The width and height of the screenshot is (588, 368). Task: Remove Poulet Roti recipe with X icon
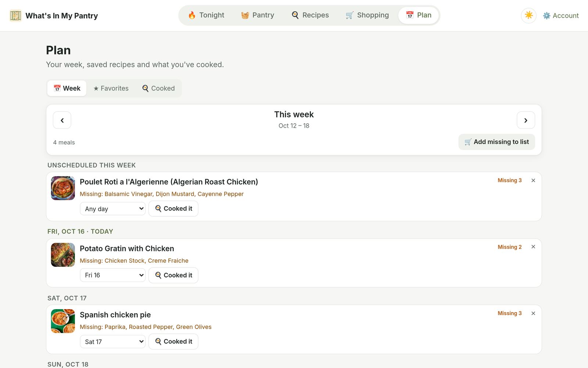[x=533, y=180]
